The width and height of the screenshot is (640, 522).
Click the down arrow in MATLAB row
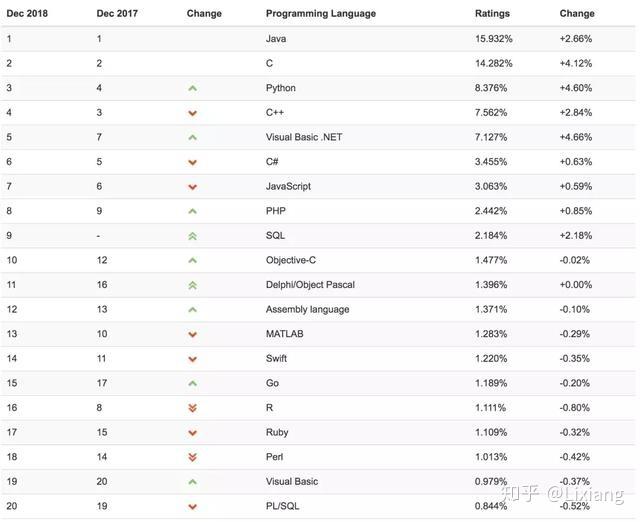(193, 334)
